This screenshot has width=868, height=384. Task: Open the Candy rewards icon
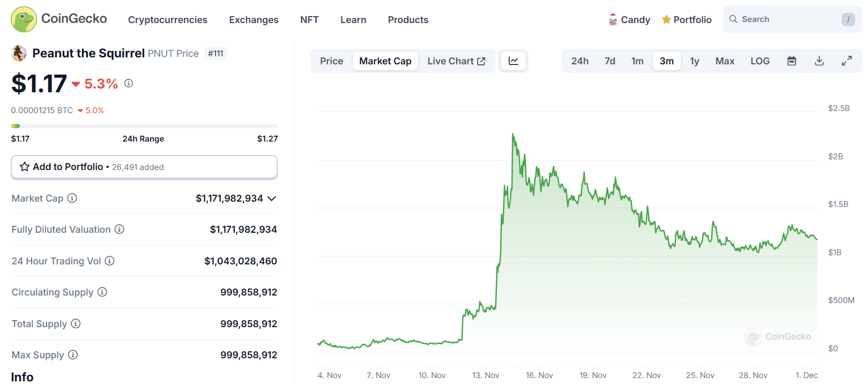tap(613, 20)
